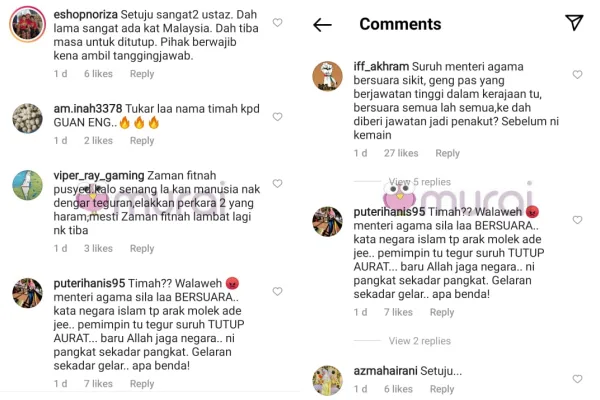The height and width of the screenshot is (400, 600).
Task: Tap the heart next to azmahairani's comment
Action: click(x=577, y=379)
